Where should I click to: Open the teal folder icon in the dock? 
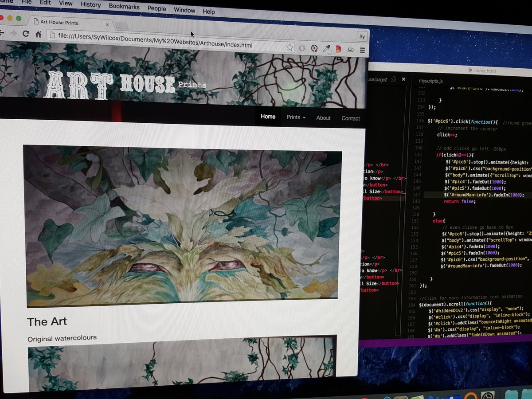coord(512,396)
